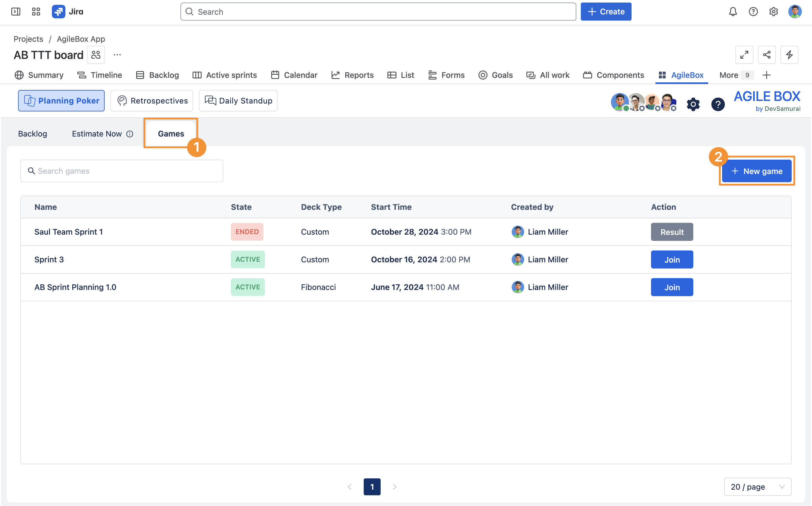The height and width of the screenshot is (506, 812).
Task: Click the AgileBox dark help icon
Action: (x=718, y=104)
